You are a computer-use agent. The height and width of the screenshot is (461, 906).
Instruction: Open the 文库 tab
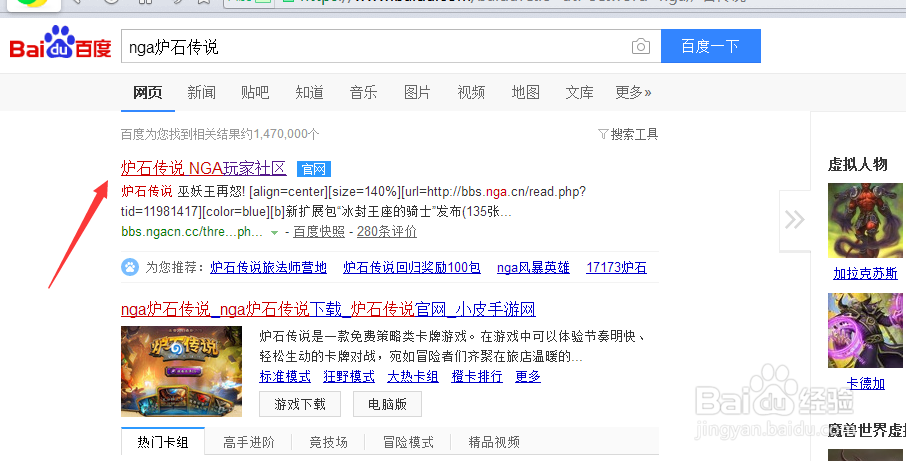click(579, 92)
